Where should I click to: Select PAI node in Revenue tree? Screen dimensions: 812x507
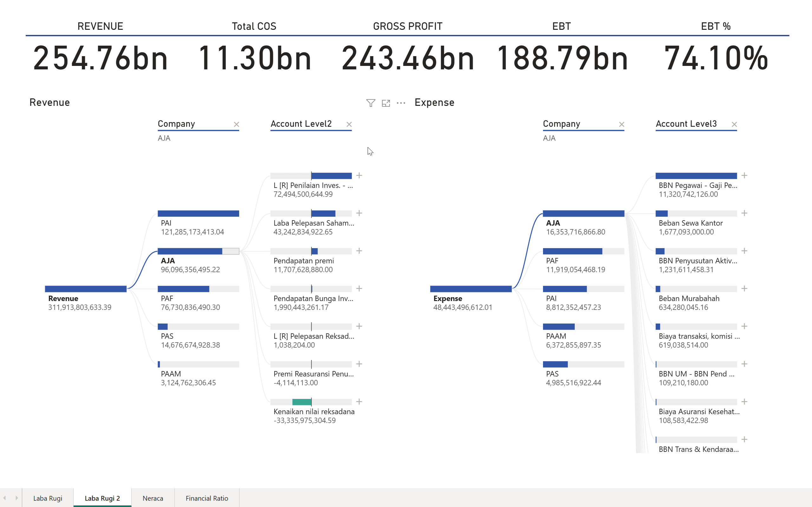pyautogui.click(x=198, y=214)
